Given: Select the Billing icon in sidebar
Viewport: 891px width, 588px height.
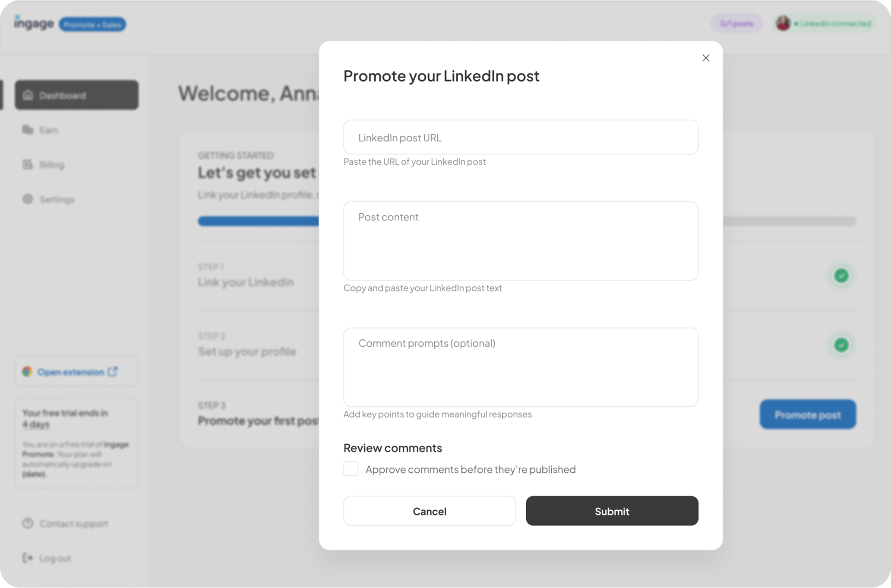Looking at the screenshot, I should (28, 164).
